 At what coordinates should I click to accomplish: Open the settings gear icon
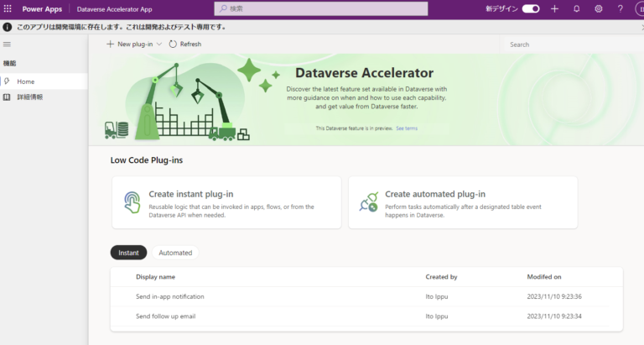599,8
